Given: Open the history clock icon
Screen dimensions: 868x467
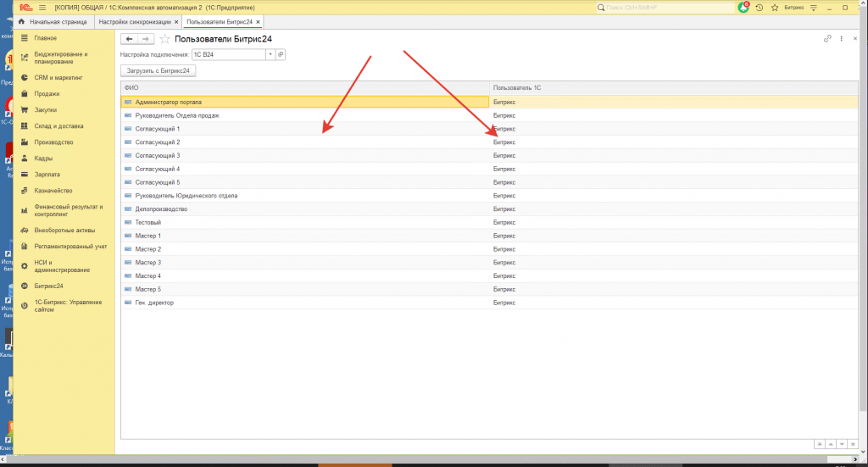Looking at the screenshot, I should point(759,7).
